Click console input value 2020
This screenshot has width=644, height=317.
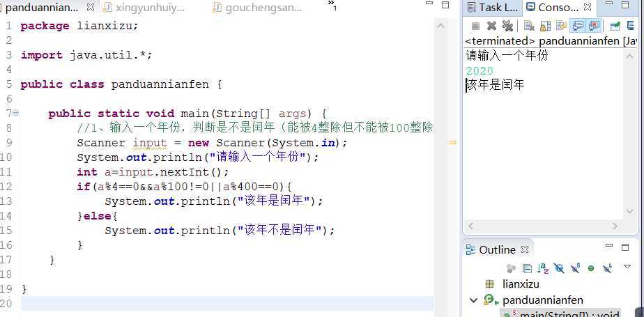click(480, 70)
